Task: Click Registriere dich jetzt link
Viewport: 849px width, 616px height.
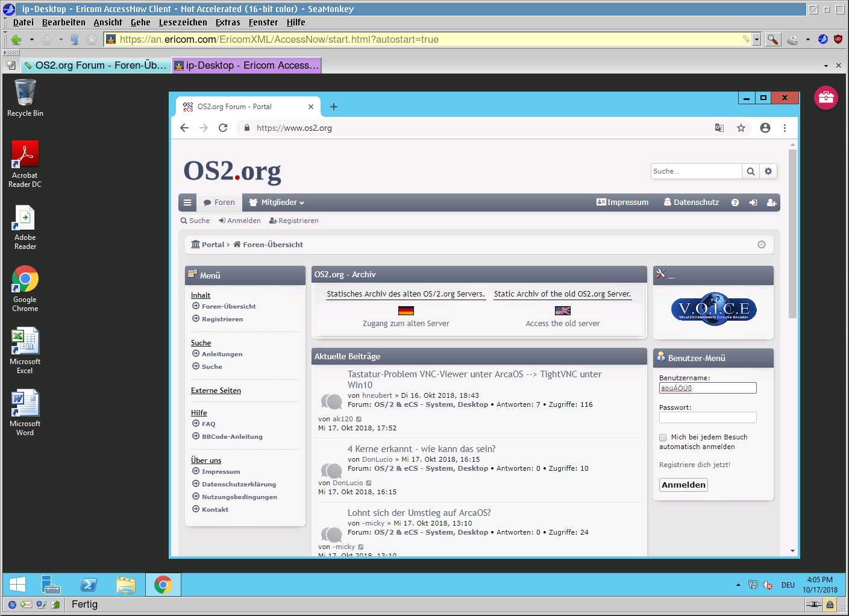Action: (x=695, y=465)
